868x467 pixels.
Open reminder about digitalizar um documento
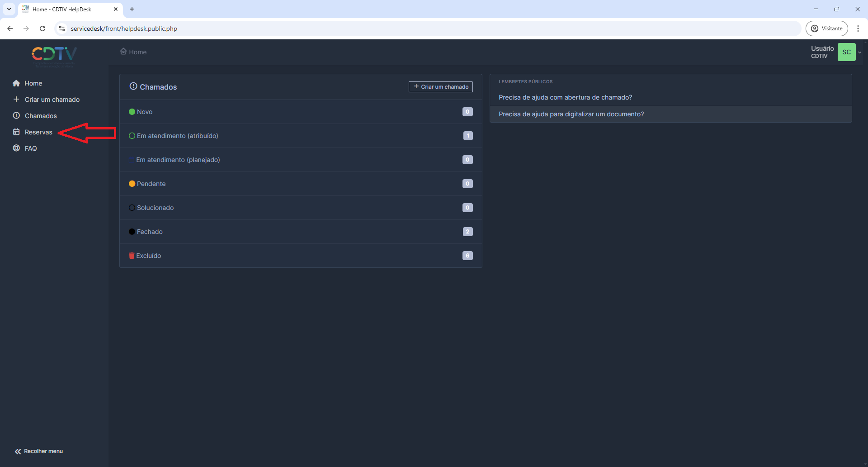click(x=571, y=114)
